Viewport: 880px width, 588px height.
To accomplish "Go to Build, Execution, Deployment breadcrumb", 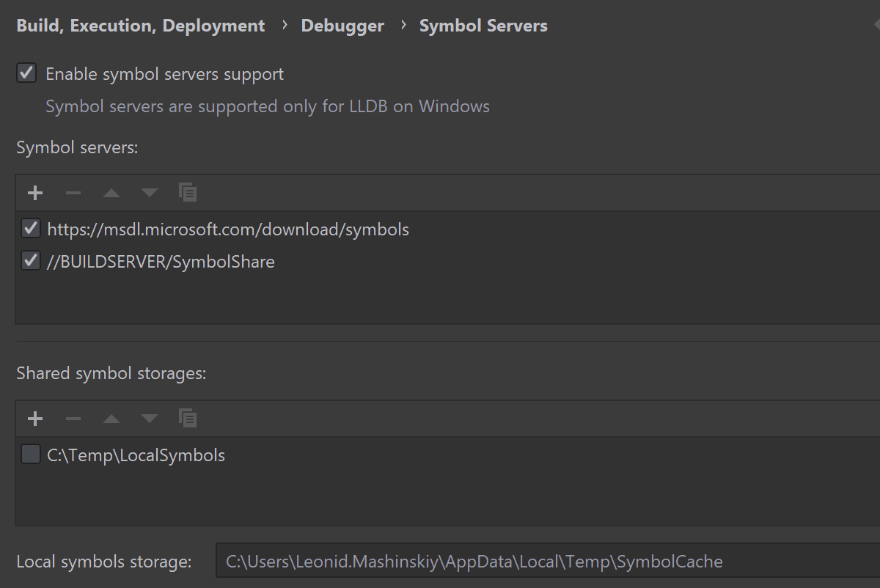I will tap(140, 26).
